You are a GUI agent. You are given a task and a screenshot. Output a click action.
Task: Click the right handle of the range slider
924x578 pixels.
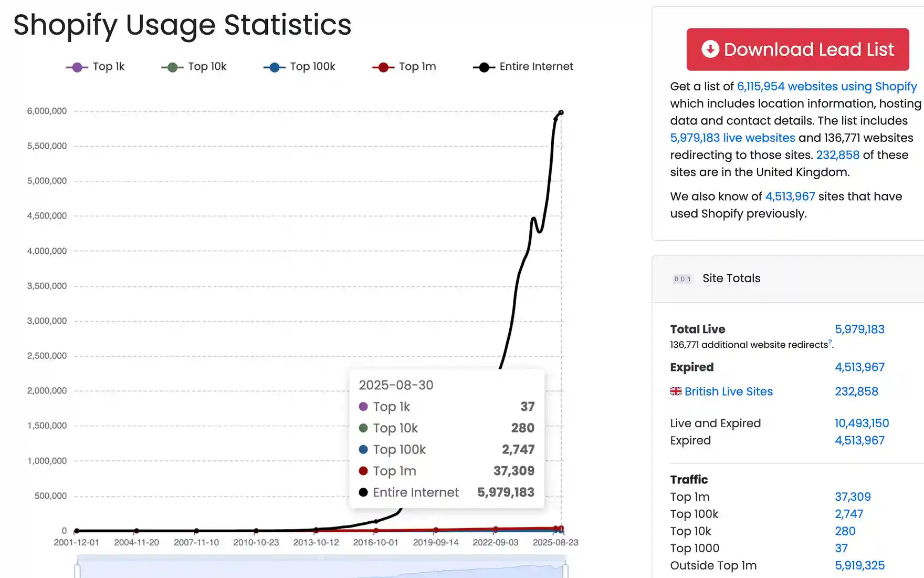click(x=565, y=570)
